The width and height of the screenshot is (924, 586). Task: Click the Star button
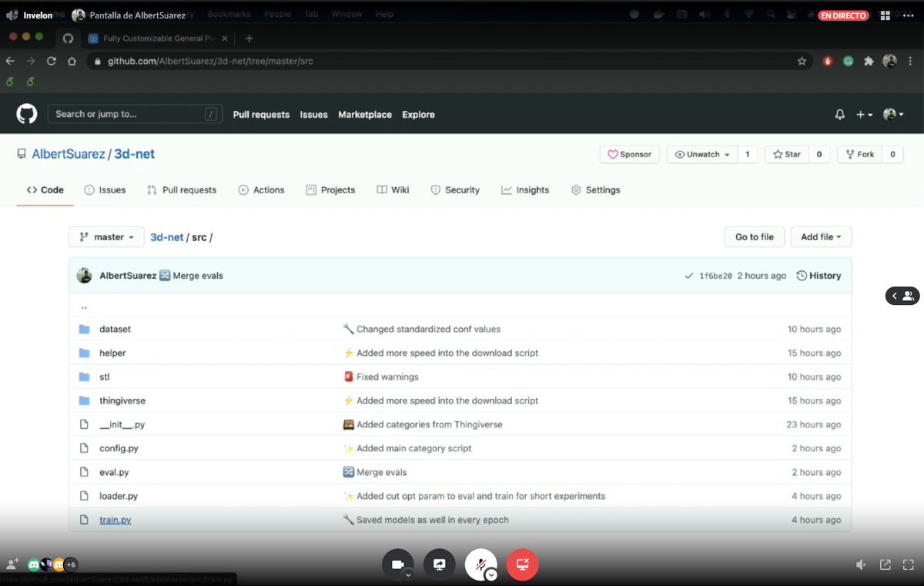[x=787, y=154]
